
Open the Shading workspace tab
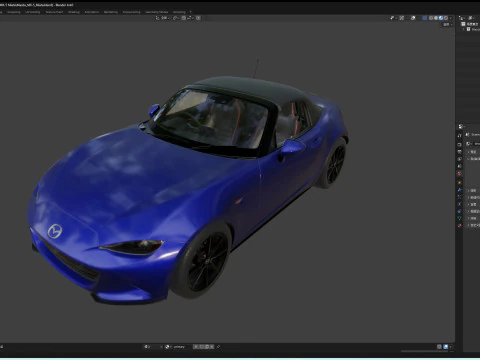(x=74, y=12)
